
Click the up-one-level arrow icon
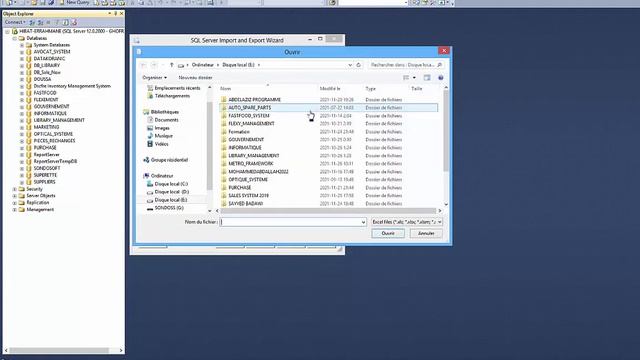pyautogui.click(x=172, y=65)
